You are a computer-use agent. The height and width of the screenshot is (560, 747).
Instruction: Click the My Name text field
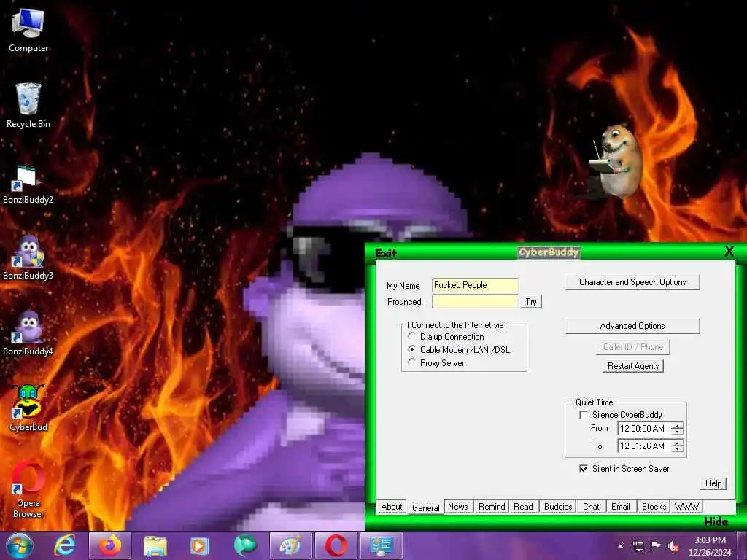(475, 285)
